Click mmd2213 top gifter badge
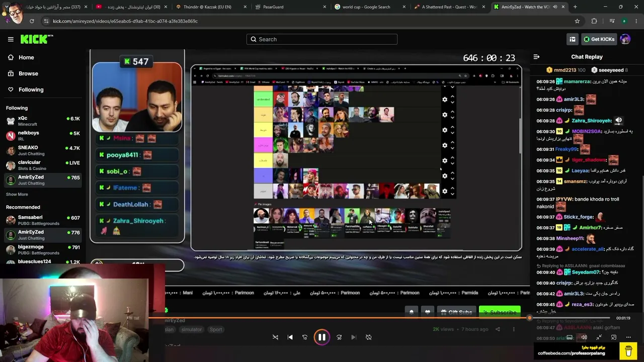 (x=566, y=70)
